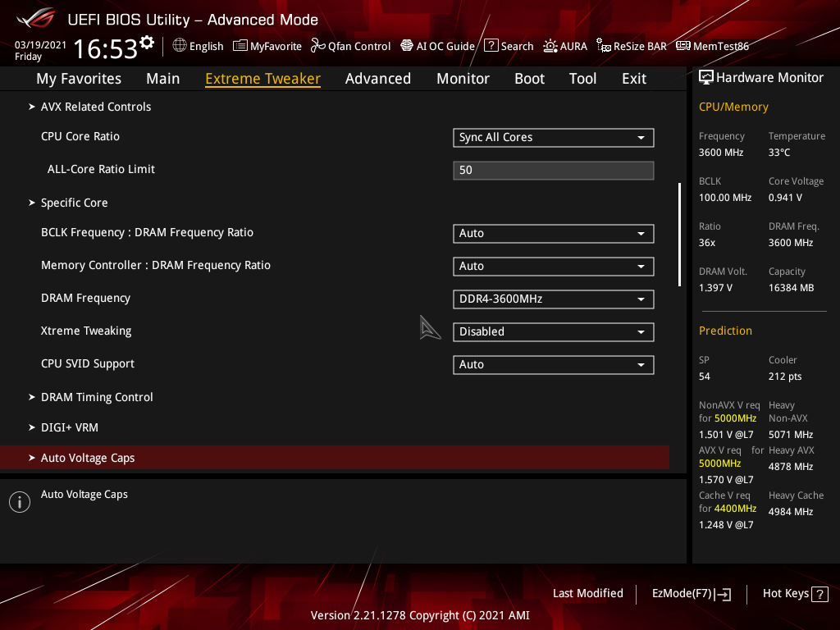Click the 5071 MHz Heavy Non-AVX value
840x630 pixels.
[x=791, y=435]
